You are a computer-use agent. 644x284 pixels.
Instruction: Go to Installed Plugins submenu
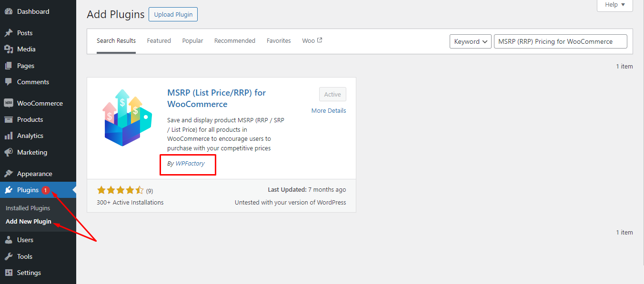(x=28, y=208)
